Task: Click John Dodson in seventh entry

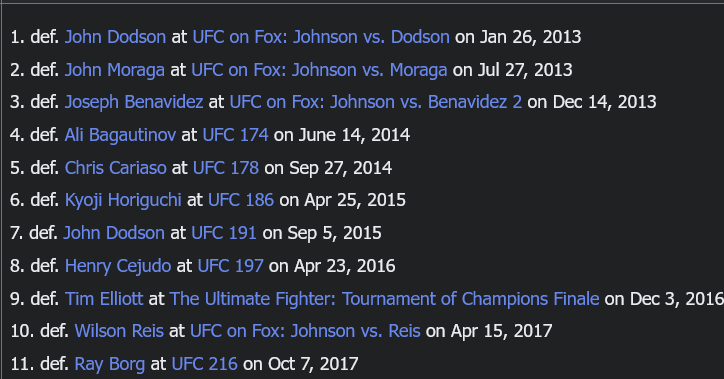Action: (x=114, y=233)
